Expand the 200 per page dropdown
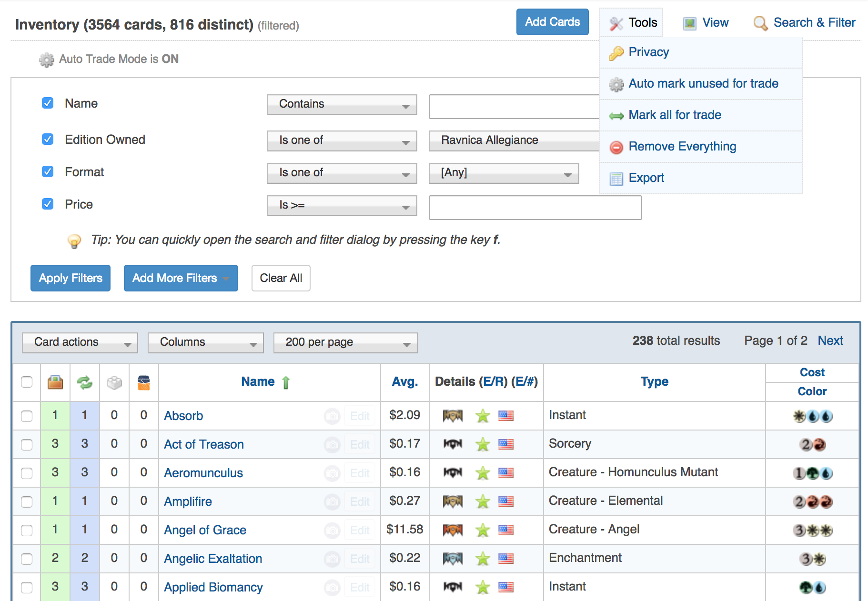 345,342
